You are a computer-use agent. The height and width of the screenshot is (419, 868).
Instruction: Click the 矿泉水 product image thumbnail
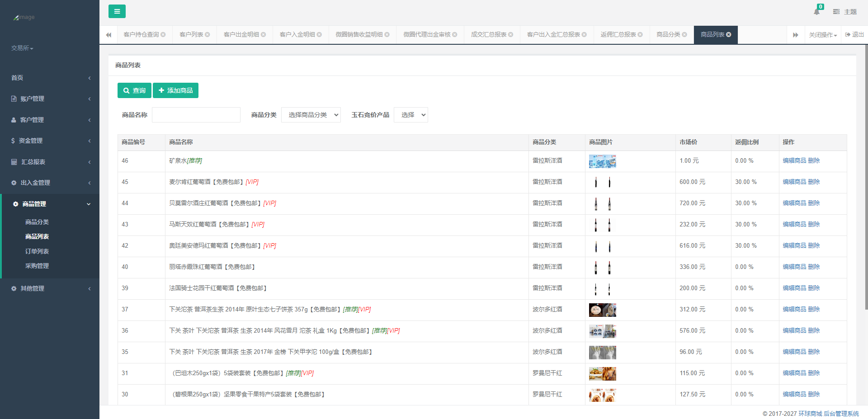[603, 161]
